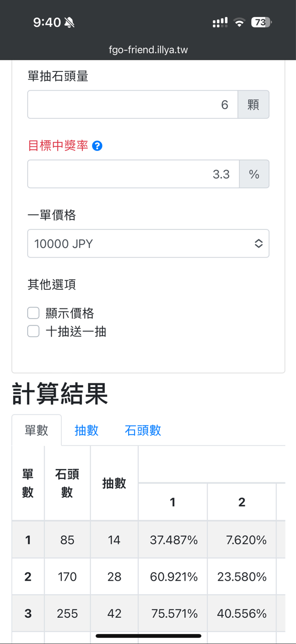Viewport: 296px width, 644px height.
Task: Open the 一單價格 dropdown showing 10000 JPY
Action: click(148, 244)
